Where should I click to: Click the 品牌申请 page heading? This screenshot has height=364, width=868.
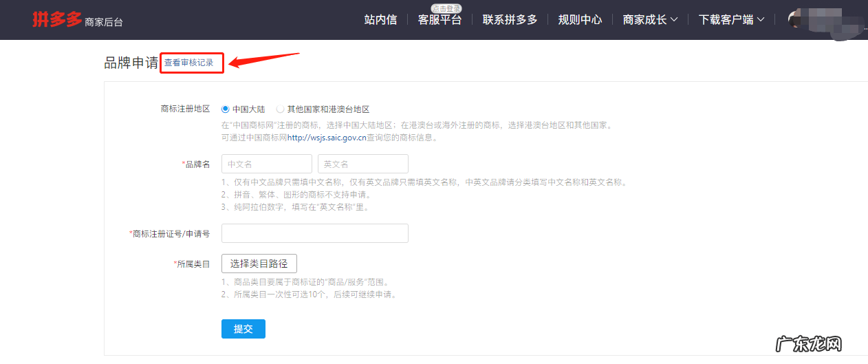pos(131,63)
